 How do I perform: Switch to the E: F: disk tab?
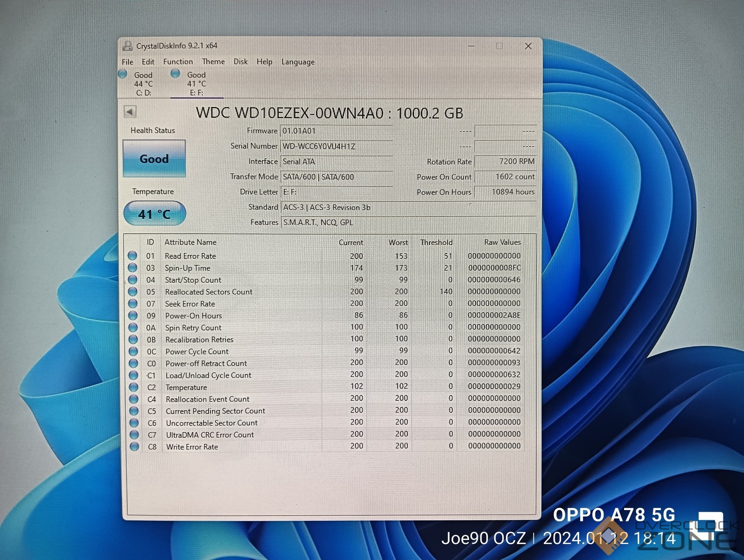coord(196,84)
